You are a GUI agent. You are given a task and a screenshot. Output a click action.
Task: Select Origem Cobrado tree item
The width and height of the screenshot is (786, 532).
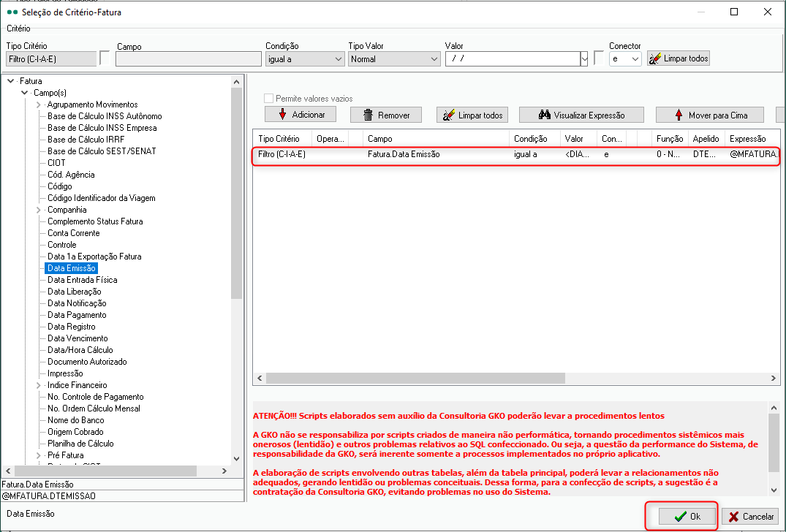75,432
